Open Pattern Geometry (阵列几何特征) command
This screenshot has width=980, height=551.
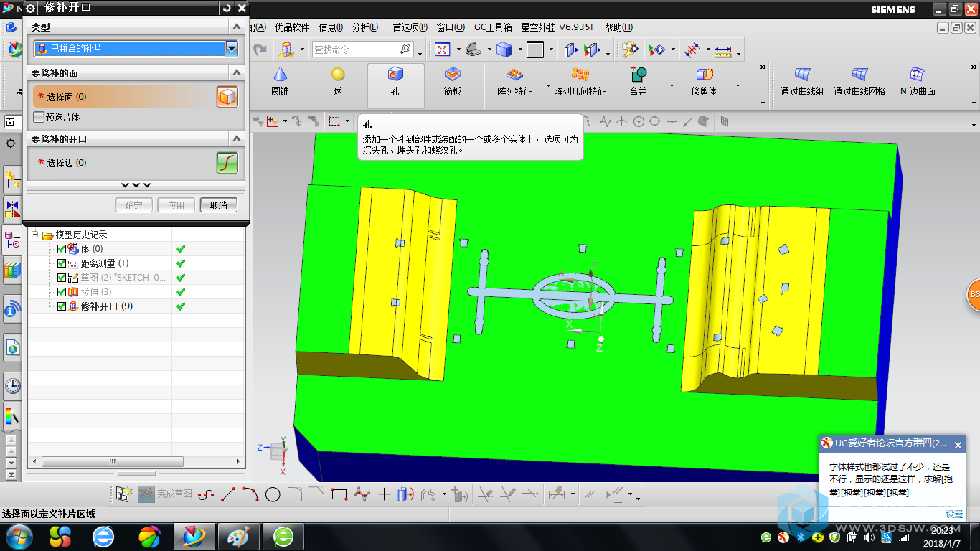click(x=580, y=82)
